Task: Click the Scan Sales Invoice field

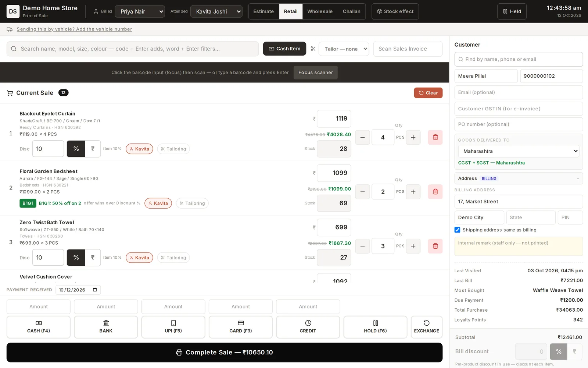Action: point(408,49)
